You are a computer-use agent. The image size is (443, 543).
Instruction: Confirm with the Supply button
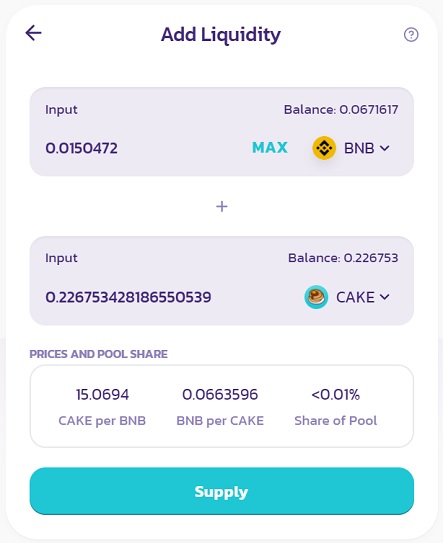click(222, 491)
